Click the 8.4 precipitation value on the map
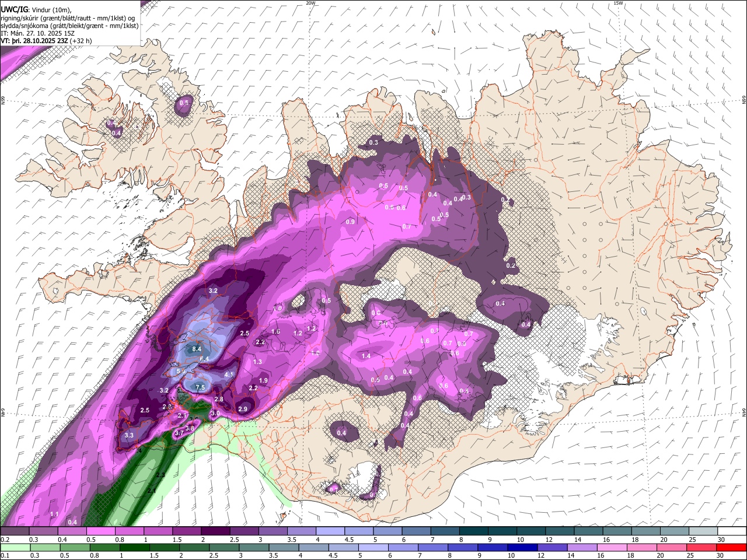Screen dimensions: 747x560 197,349
